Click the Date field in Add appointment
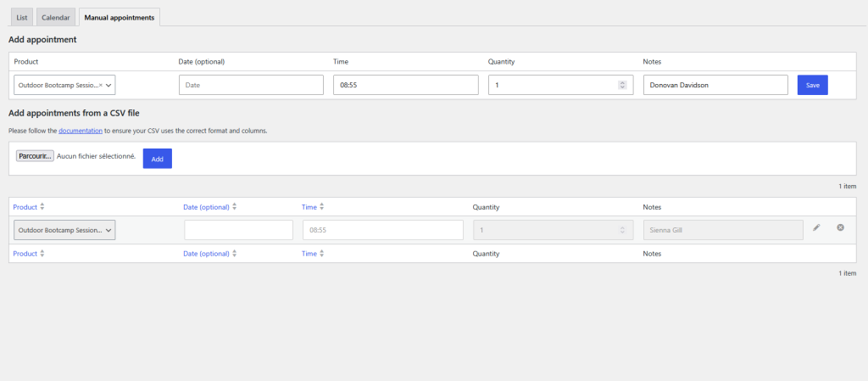 pyautogui.click(x=251, y=86)
